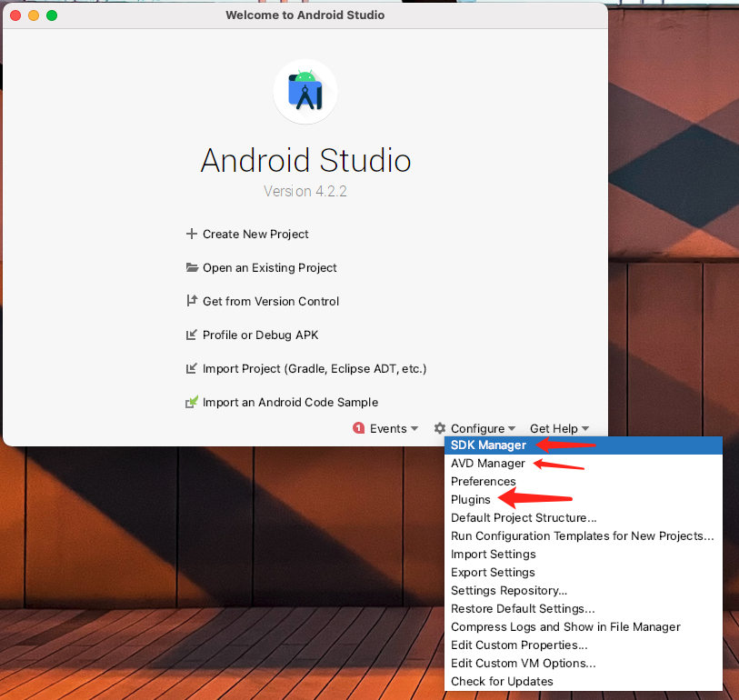
Task: Choose Get from Version Control
Action: click(x=271, y=301)
